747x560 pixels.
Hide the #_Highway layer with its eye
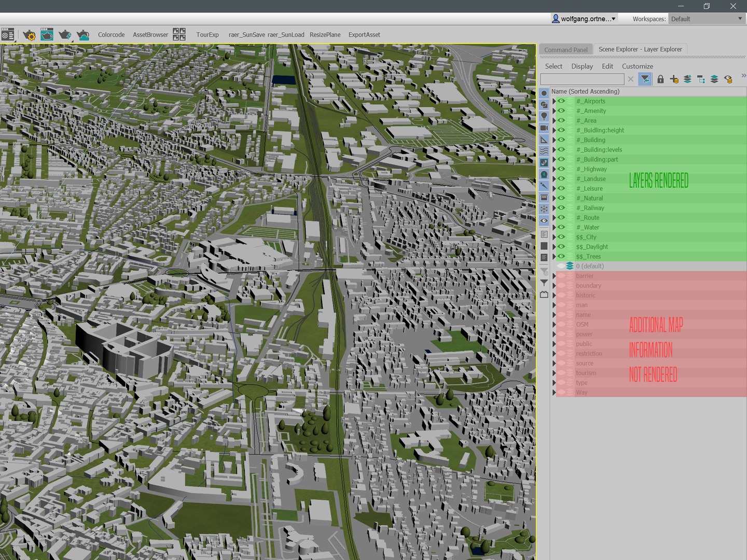[561, 169]
